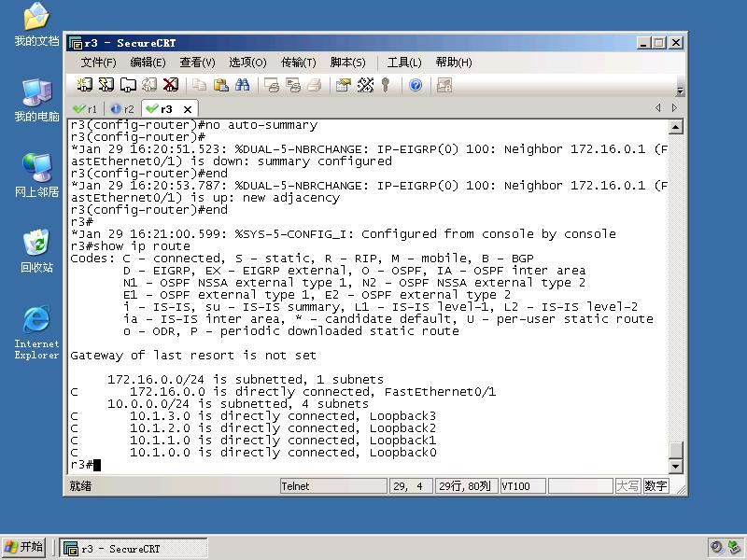Click the Disconnect red X icon

(171, 85)
